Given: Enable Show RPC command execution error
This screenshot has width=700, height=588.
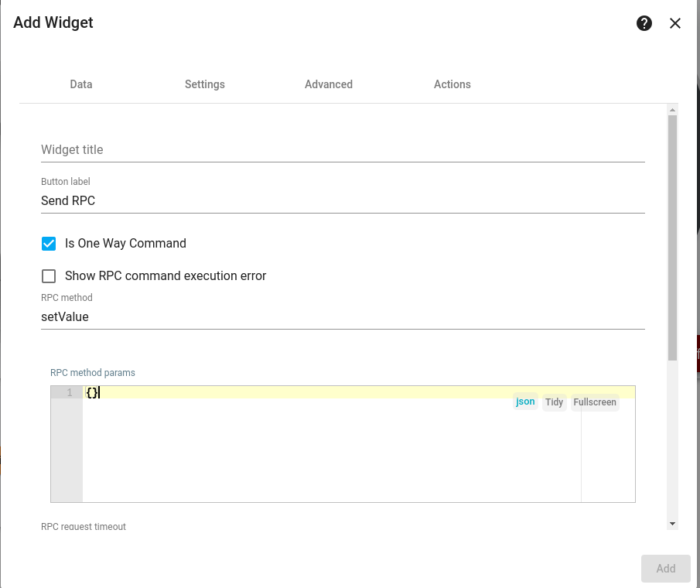Looking at the screenshot, I should [49, 275].
